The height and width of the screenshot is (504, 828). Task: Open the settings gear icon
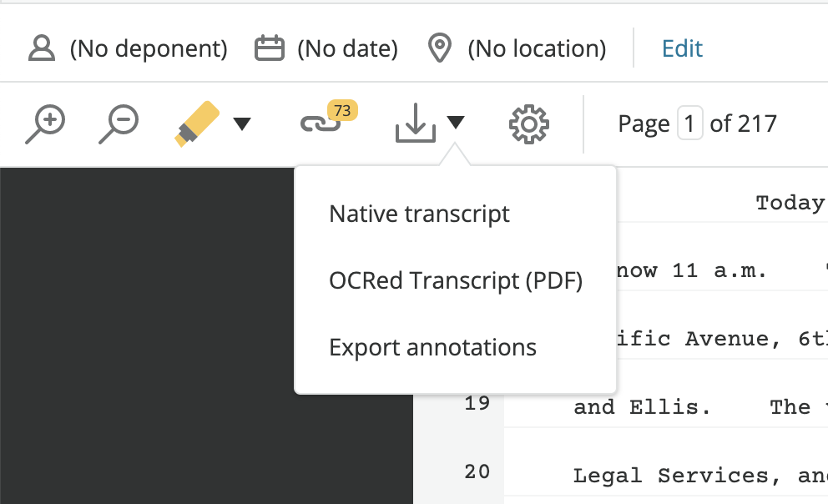tap(528, 124)
